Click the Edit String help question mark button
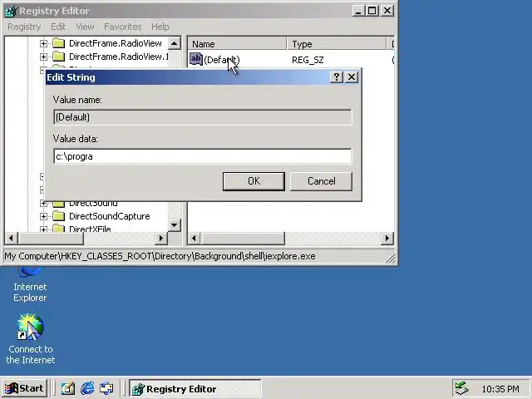The height and width of the screenshot is (399, 532). coord(336,77)
